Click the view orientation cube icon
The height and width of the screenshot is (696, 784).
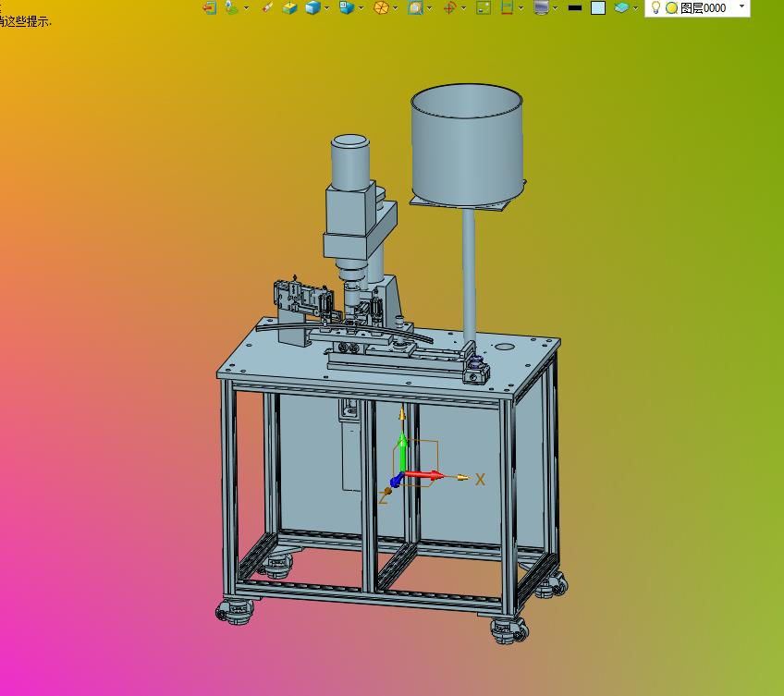347,7
